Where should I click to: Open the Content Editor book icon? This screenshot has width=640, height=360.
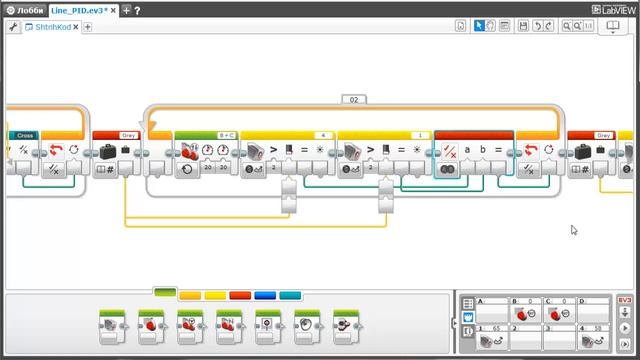coord(613,25)
